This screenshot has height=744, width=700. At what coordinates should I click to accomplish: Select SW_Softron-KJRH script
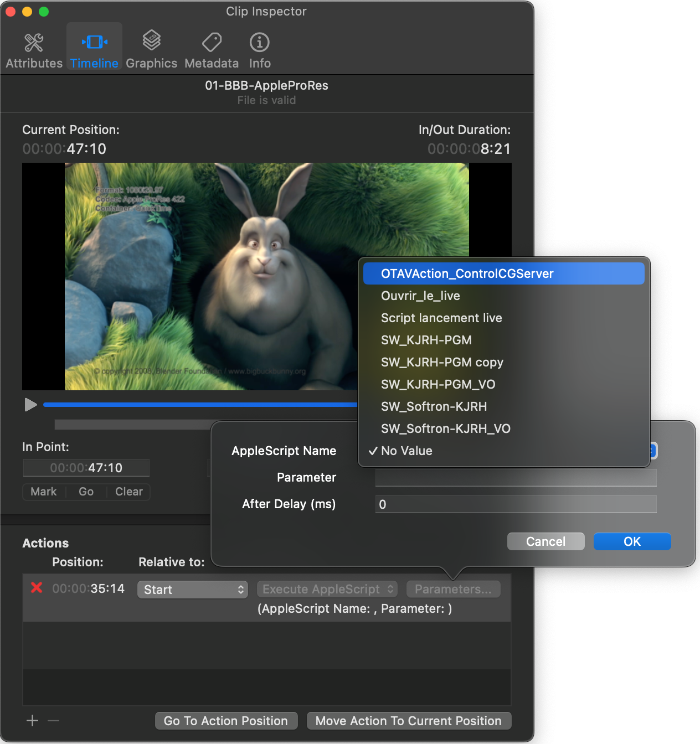click(x=503, y=406)
